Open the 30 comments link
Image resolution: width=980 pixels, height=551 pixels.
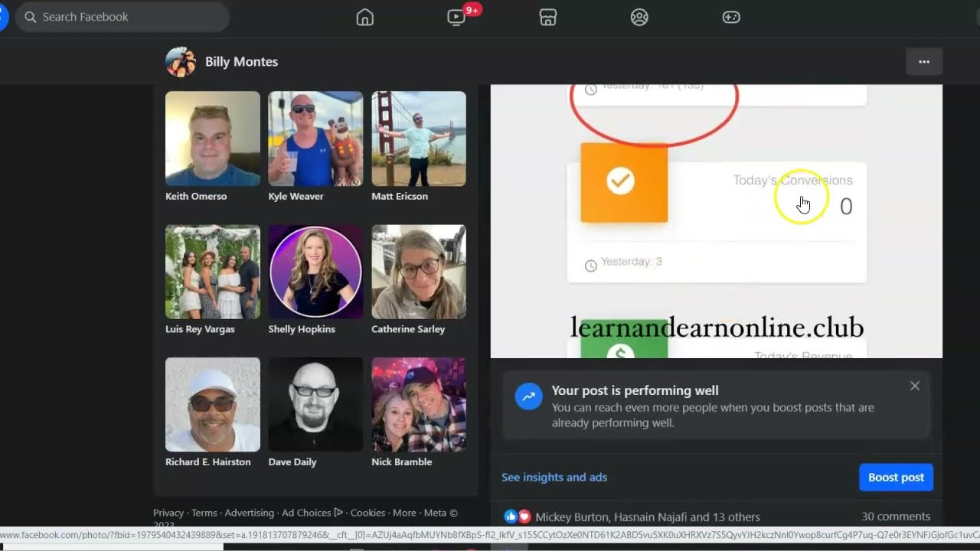tap(896, 517)
